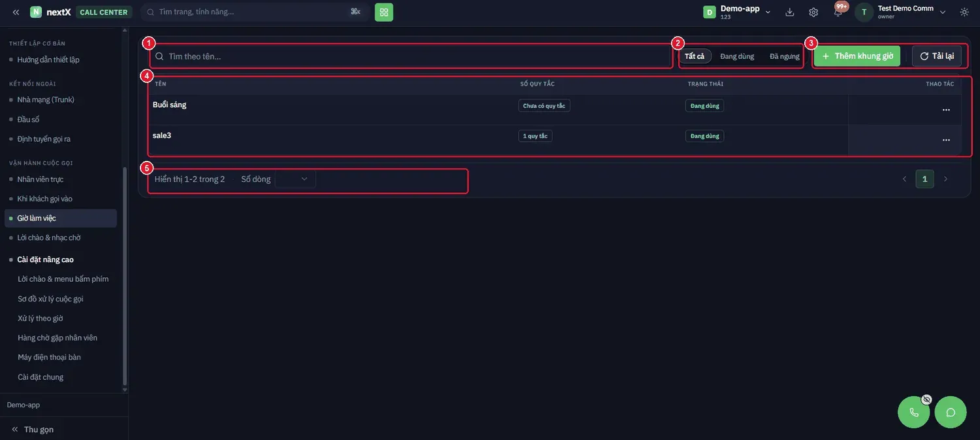Filter list by Đã ngưng
The image size is (980, 440).
point(785,56)
